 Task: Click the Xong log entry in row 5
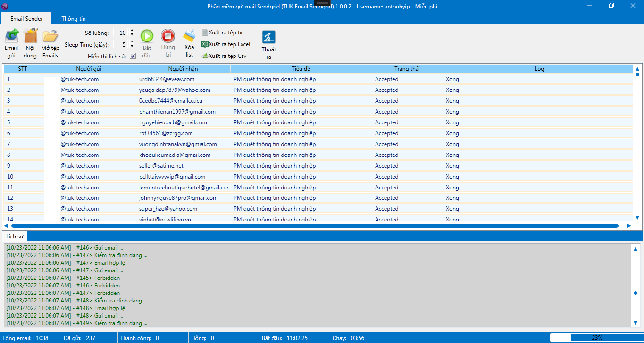[538, 122]
